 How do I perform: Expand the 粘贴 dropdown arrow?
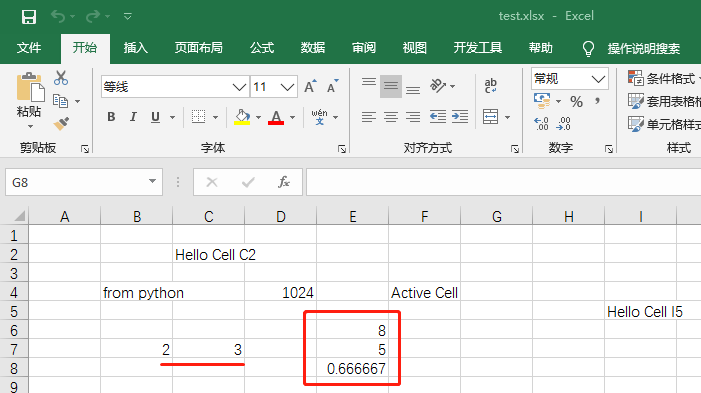(30, 127)
